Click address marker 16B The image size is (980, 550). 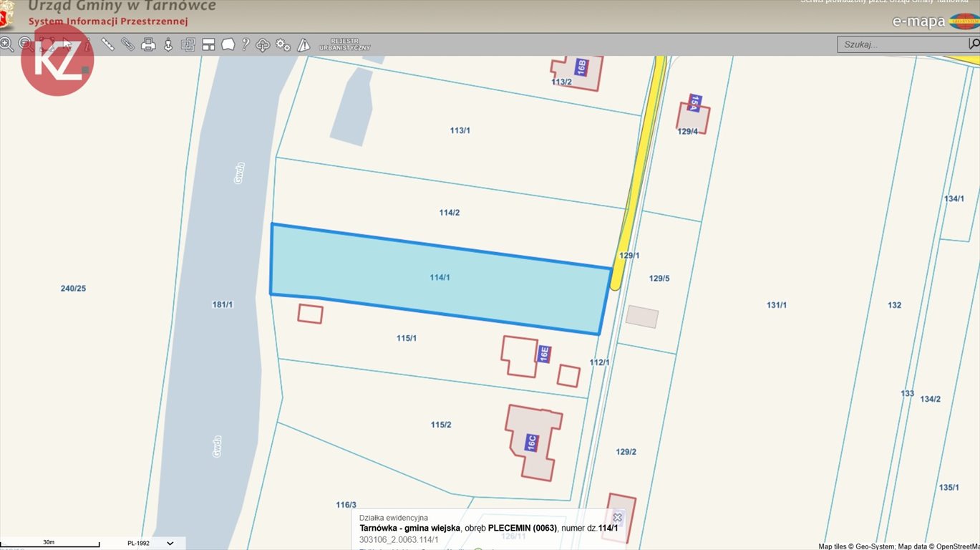[582, 67]
